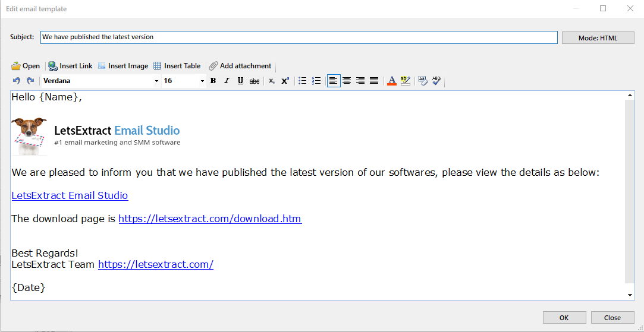Choose the font color swatch

(x=391, y=81)
